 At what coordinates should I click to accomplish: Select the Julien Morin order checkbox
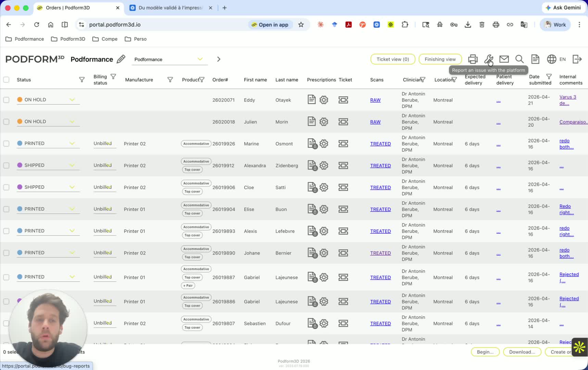(6, 122)
